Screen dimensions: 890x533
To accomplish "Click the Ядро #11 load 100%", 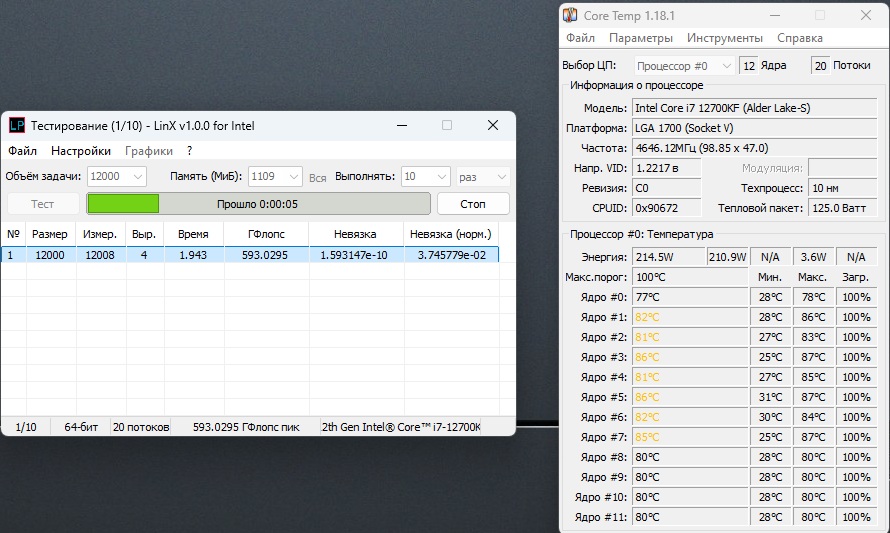I will (856, 517).
